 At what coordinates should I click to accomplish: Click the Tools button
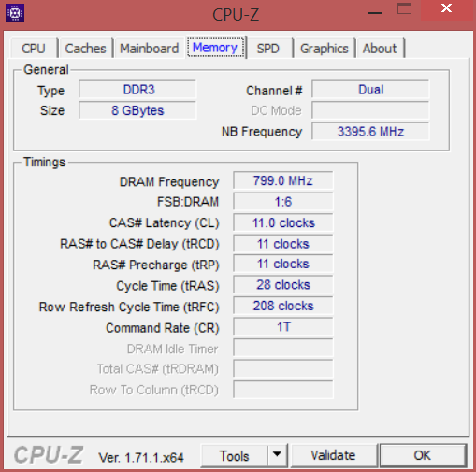(x=234, y=455)
